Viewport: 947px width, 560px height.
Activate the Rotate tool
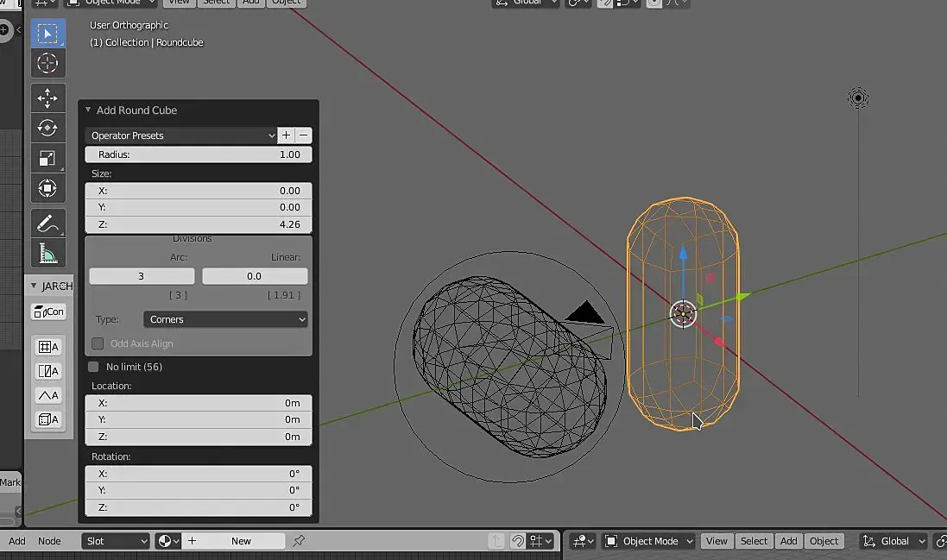(x=47, y=128)
